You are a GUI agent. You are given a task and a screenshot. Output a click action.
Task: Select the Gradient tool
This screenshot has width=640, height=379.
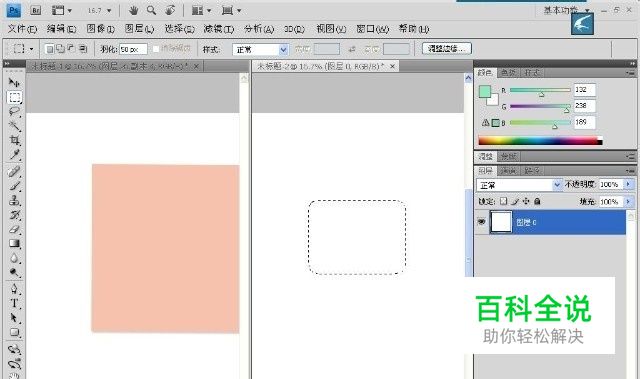pos(14,244)
